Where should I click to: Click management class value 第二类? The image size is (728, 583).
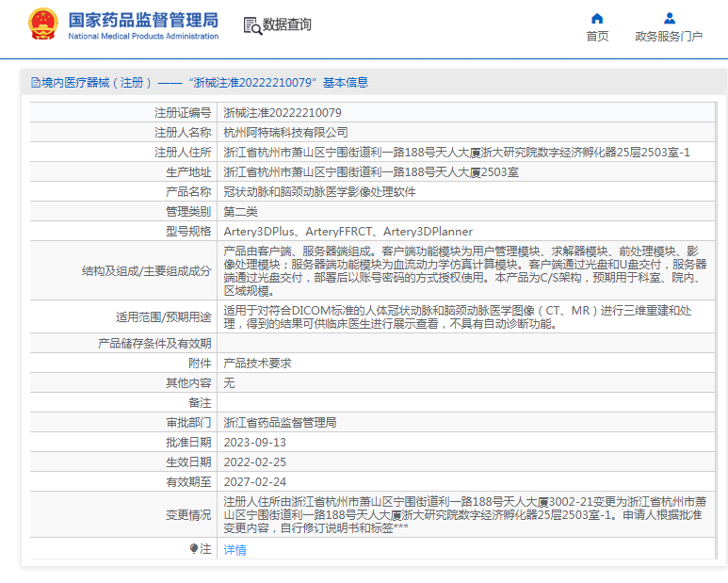point(240,212)
